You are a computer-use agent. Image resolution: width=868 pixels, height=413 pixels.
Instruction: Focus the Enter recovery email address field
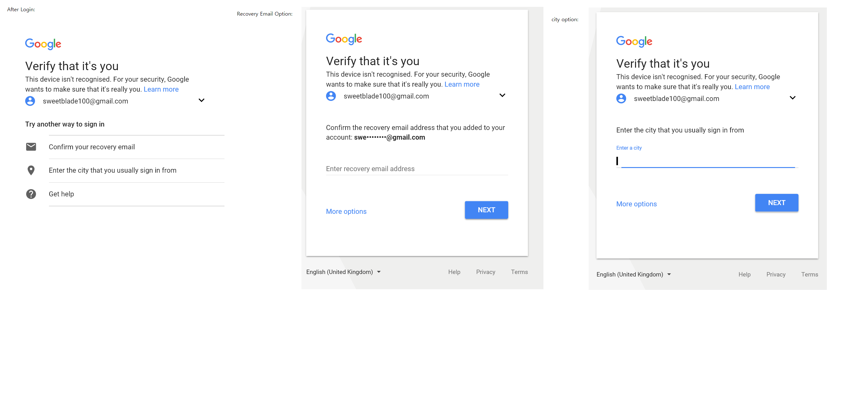[x=417, y=169]
